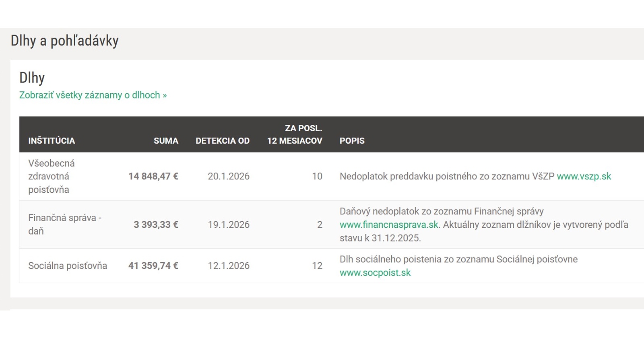Select the DETEKCIA OD column header
Image resolution: width=644 pixels, height=338 pixels.
pos(223,141)
